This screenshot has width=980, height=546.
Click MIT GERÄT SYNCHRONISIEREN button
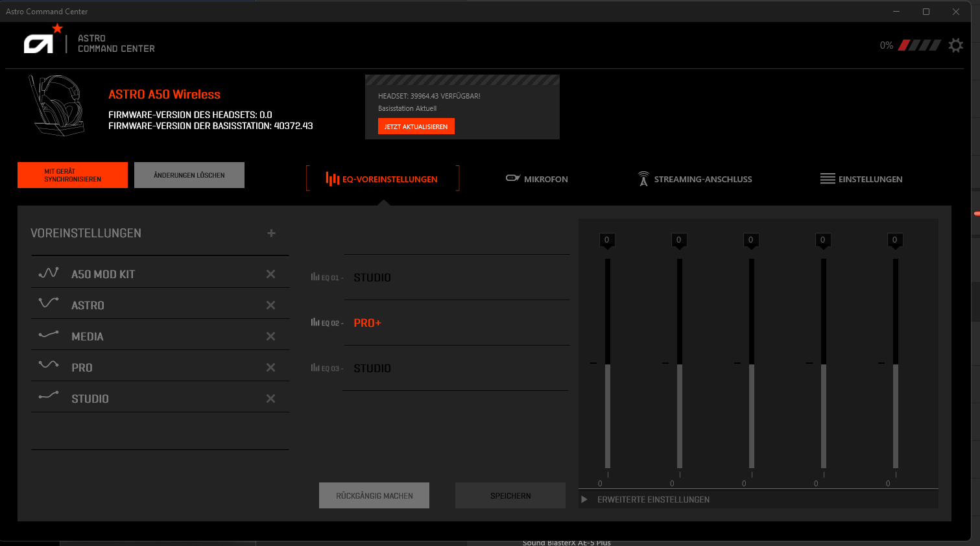click(x=73, y=175)
